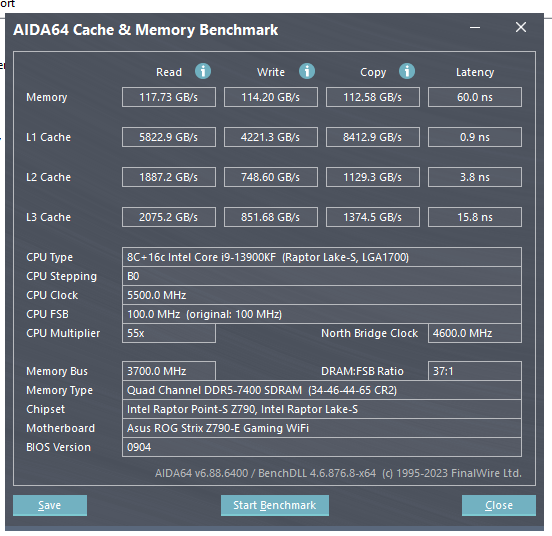Close the window with the X icon

[521, 27]
